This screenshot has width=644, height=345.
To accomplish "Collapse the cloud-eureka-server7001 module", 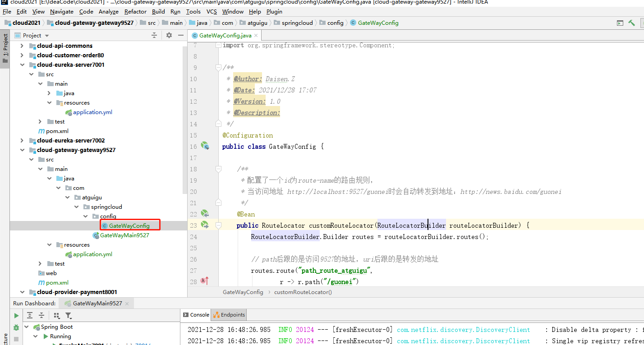I will 22,64.
